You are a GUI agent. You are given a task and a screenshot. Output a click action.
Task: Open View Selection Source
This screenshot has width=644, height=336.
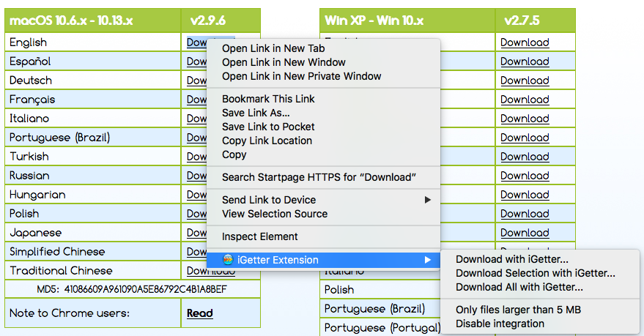click(x=275, y=214)
